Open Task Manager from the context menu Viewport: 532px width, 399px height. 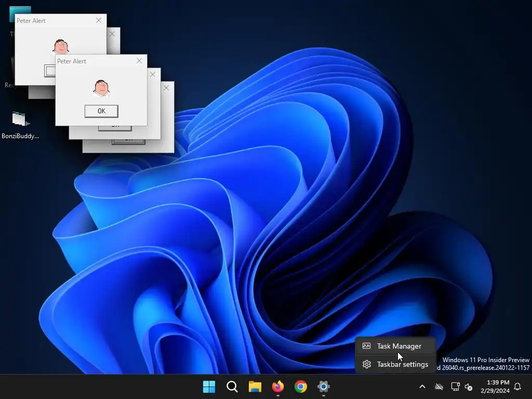click(x=395, y=346)
